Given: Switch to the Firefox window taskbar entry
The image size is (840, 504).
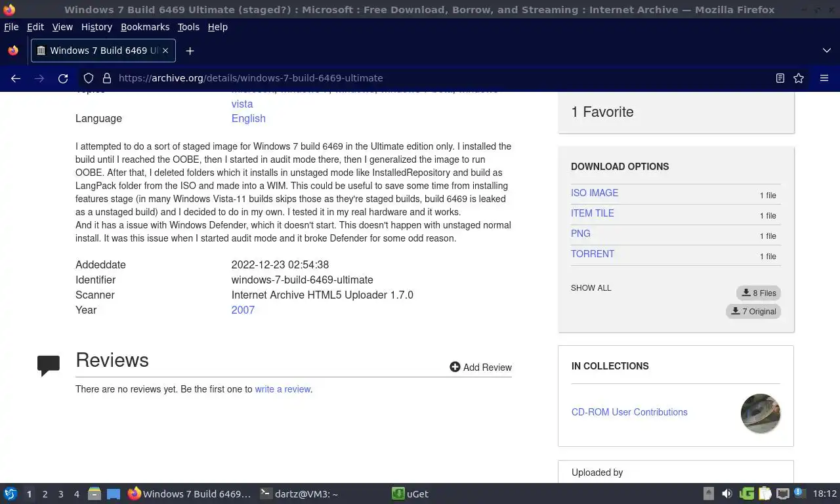Looking at the screenshot, I should tap(190, 494).
